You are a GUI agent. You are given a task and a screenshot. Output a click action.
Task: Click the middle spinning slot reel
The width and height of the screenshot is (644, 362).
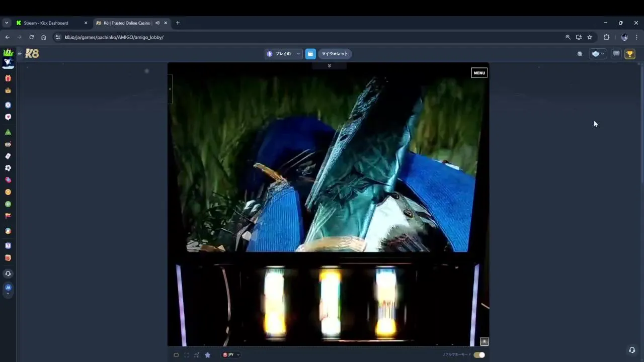coord(330,302)
